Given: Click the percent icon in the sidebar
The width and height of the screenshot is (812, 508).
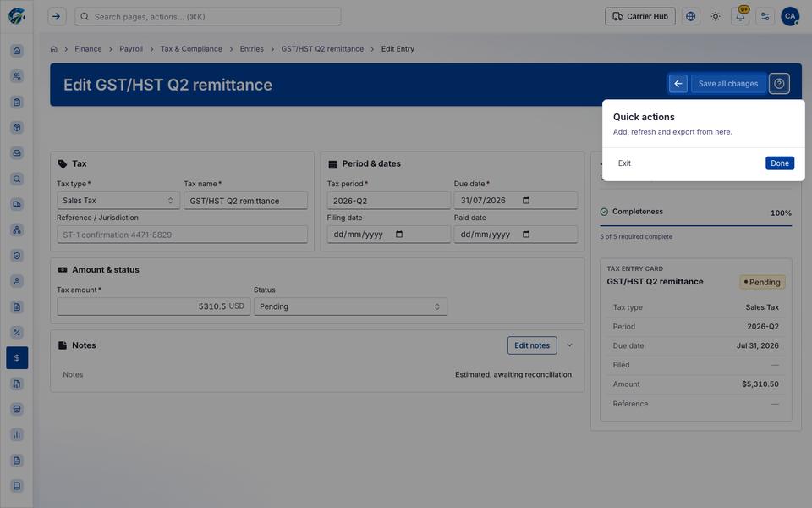Looking at the screenshot, I should tap(17, 332).
